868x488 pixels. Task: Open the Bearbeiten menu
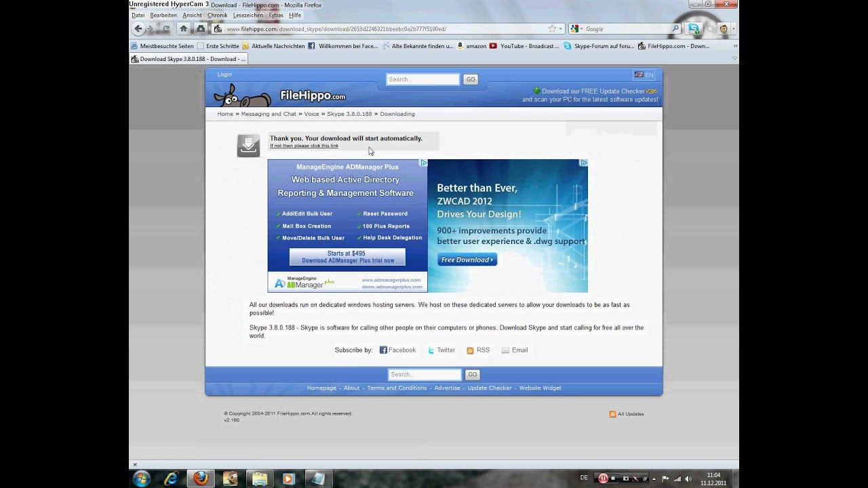pos(163,15)
